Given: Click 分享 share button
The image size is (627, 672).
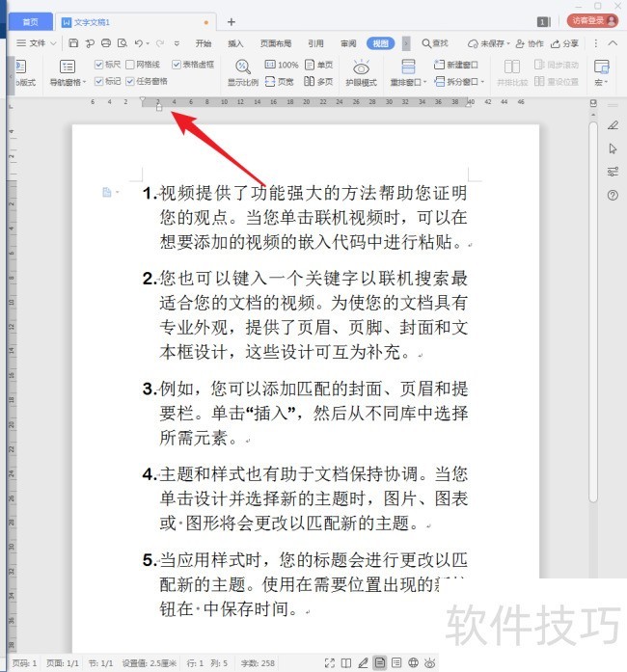Looking at the screenshot, I should point(564,43).
